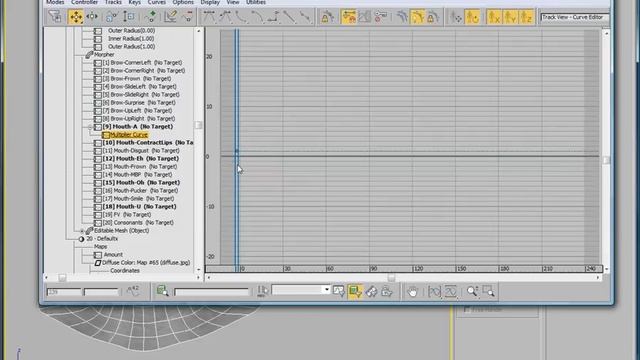The height and width of the screenshot is (360, 640).
Task: Select the Slide Keys tool
Action: pyautogui.click(x=93, y=17)
